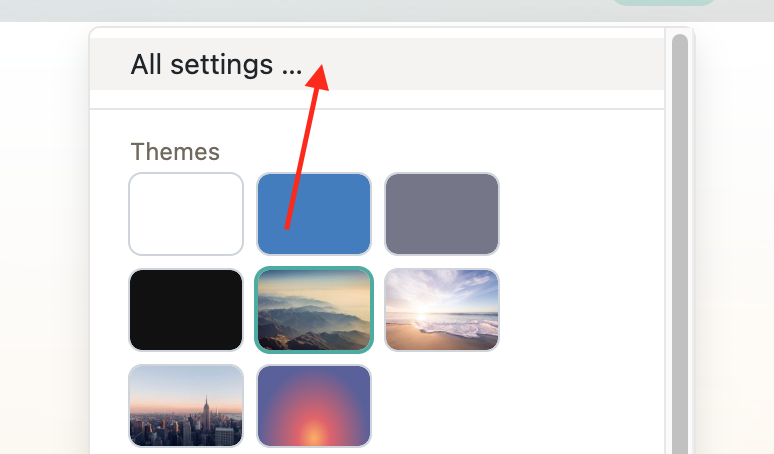Apply the solid blue theme
The height and width of the screenshot is (454, 774).
314,214
